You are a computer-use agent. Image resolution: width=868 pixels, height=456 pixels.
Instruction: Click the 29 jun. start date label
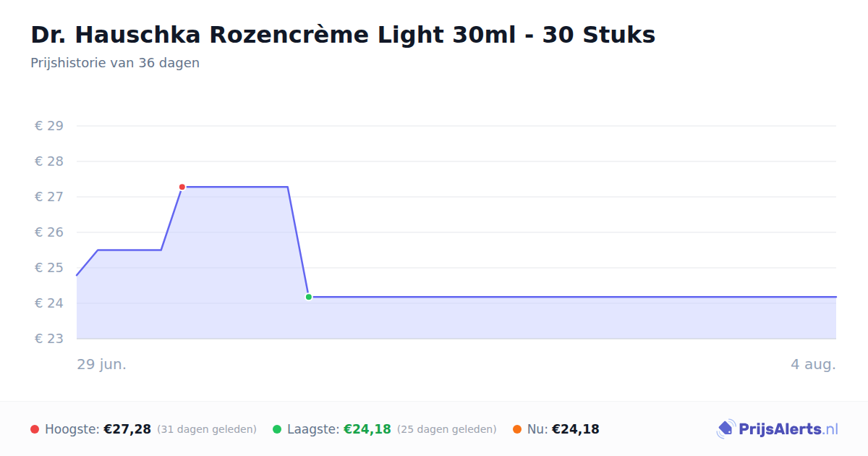tap(102, 364)
